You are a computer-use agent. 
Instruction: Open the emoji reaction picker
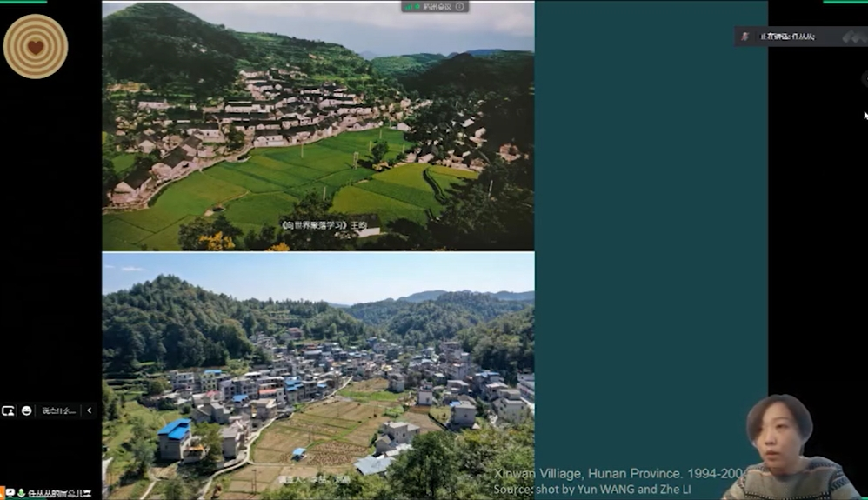(27, 410)
